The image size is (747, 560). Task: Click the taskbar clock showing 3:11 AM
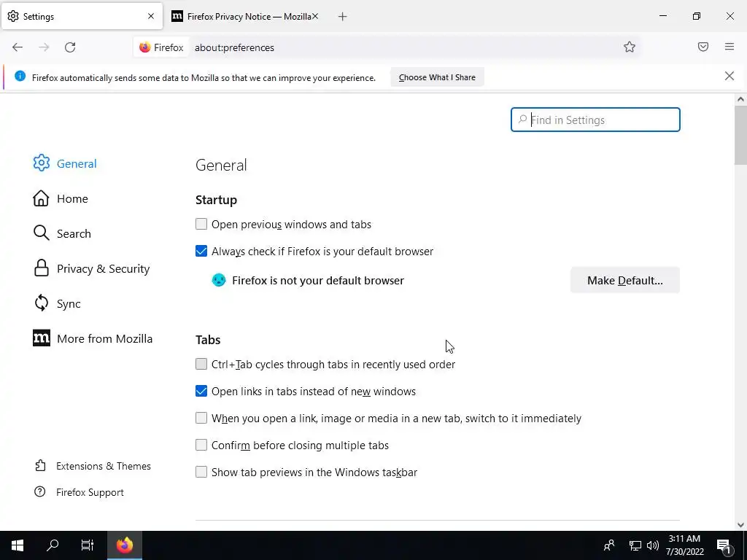coord(684,545)
